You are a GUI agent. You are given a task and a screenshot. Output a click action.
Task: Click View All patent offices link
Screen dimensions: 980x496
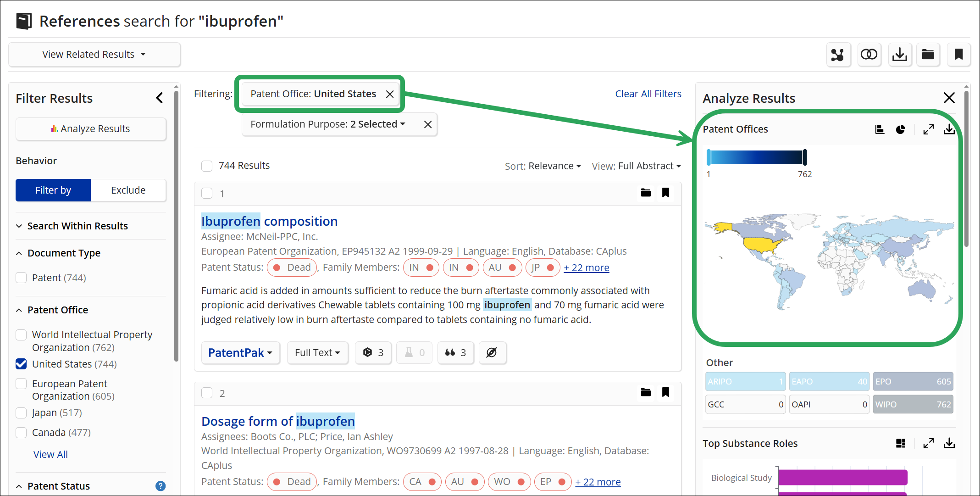50,454
